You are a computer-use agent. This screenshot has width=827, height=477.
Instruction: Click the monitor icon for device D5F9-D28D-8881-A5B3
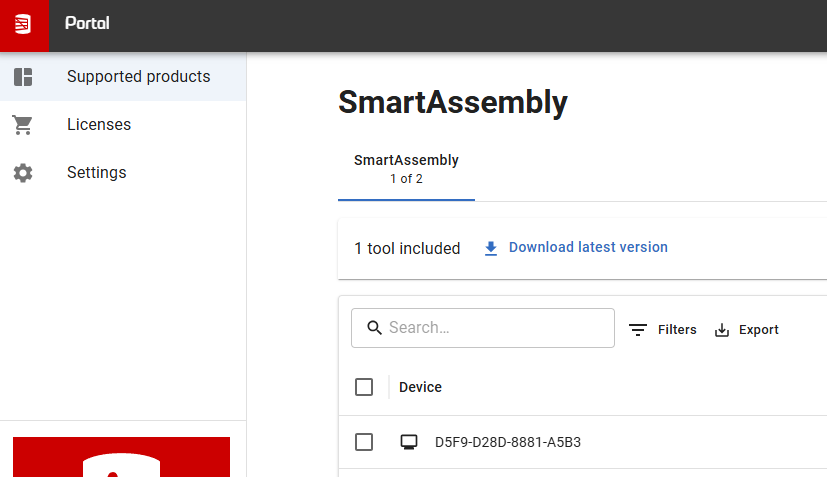(x=409, y=442)
